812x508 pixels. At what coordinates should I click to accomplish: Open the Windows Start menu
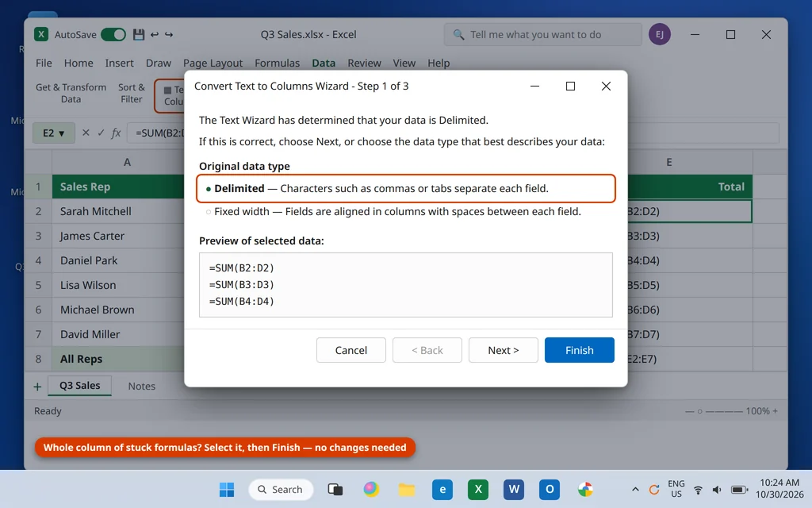click(x=226, y=489)
